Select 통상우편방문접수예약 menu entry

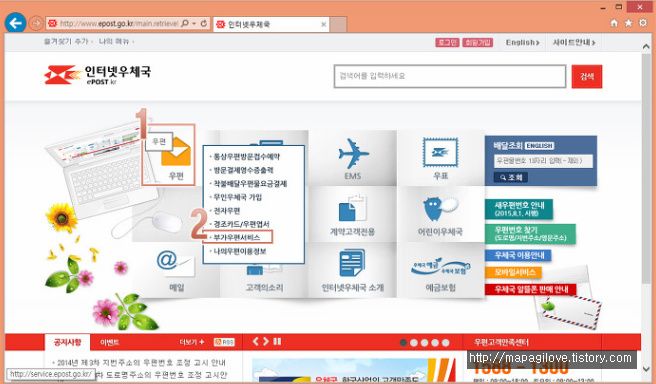(x=245, y=157)
